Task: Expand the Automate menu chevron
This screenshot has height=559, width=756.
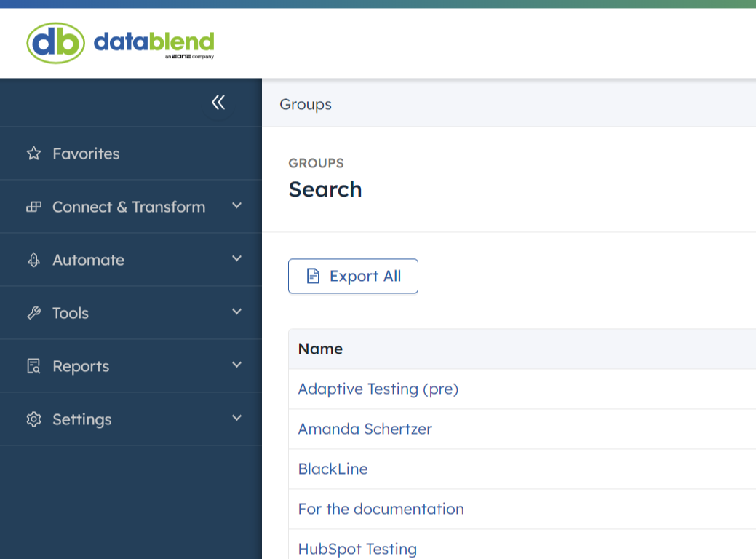Action: [x=236, y=258]
